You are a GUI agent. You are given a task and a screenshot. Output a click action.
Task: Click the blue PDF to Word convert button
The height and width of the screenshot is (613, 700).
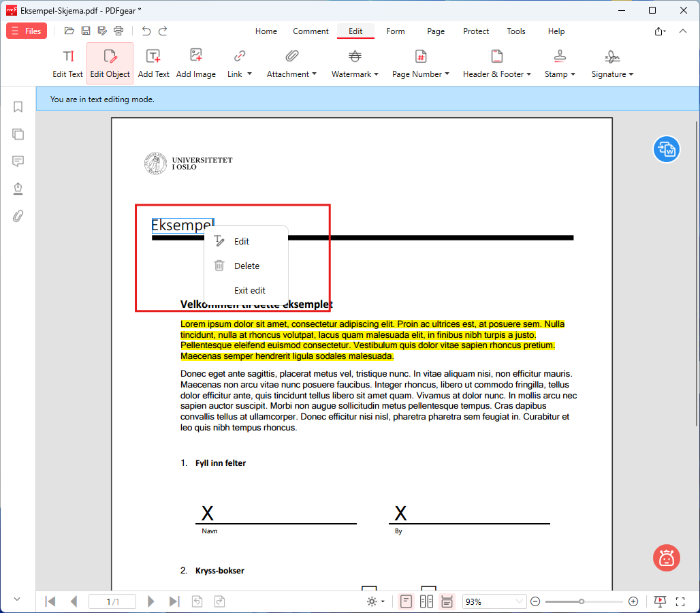pos(666,150)
